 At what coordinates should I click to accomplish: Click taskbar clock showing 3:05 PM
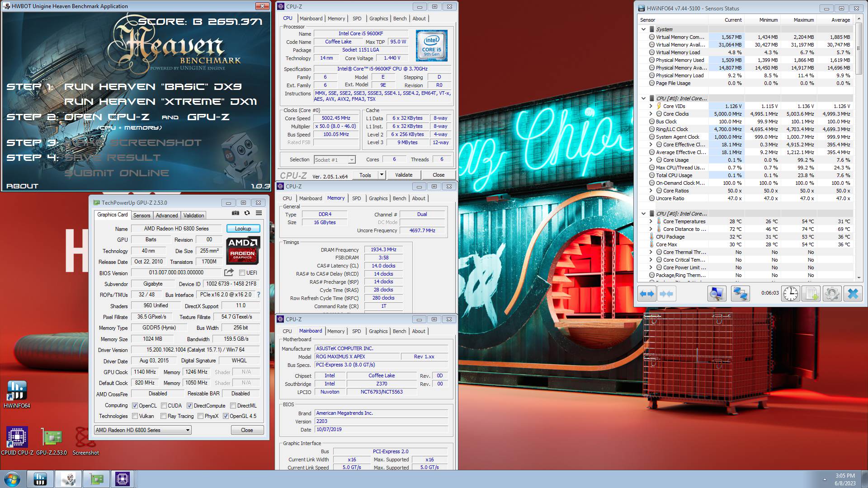(x=845, y=479)
